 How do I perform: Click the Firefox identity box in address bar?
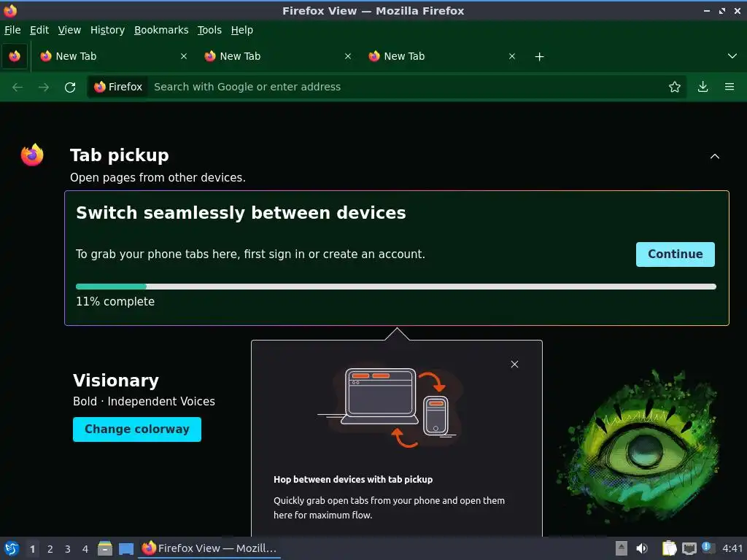coord(118,87)
